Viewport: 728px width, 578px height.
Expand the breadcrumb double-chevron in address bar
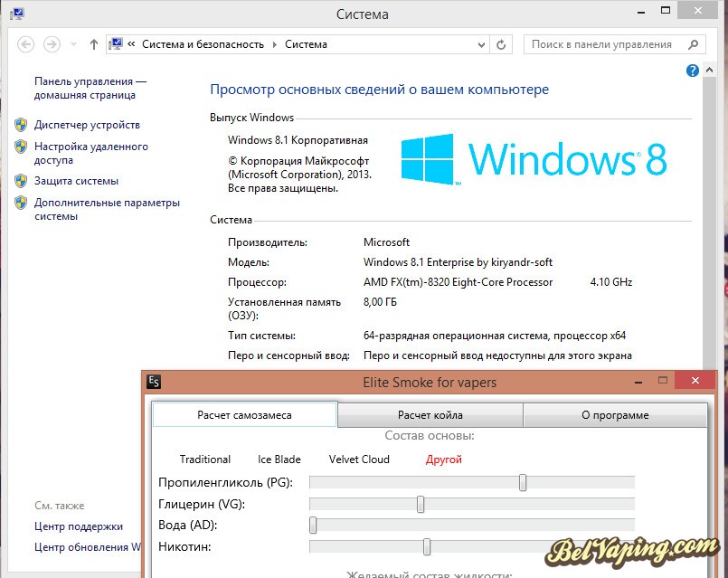pyautogui.click(x=131, y=44)
